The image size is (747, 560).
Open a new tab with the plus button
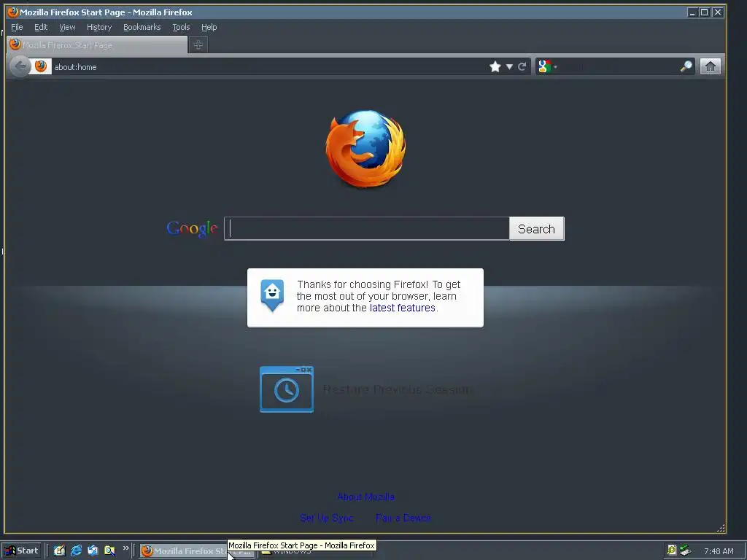click(198, 44)
